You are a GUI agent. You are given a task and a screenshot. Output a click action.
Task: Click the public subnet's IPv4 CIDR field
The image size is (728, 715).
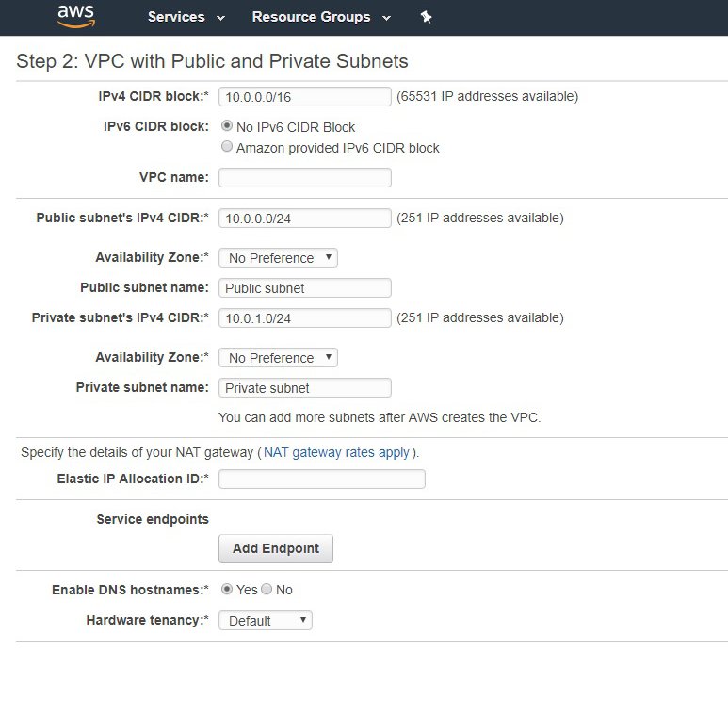coord(304,218)
